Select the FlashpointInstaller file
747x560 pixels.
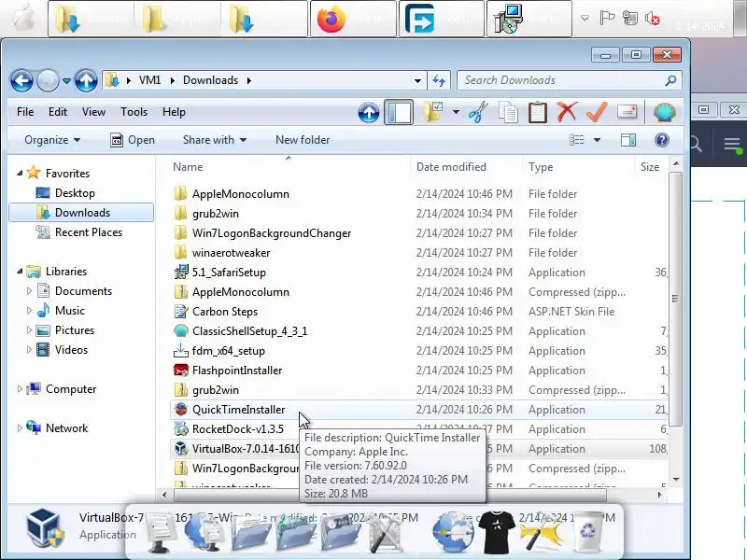pos(237,371)
